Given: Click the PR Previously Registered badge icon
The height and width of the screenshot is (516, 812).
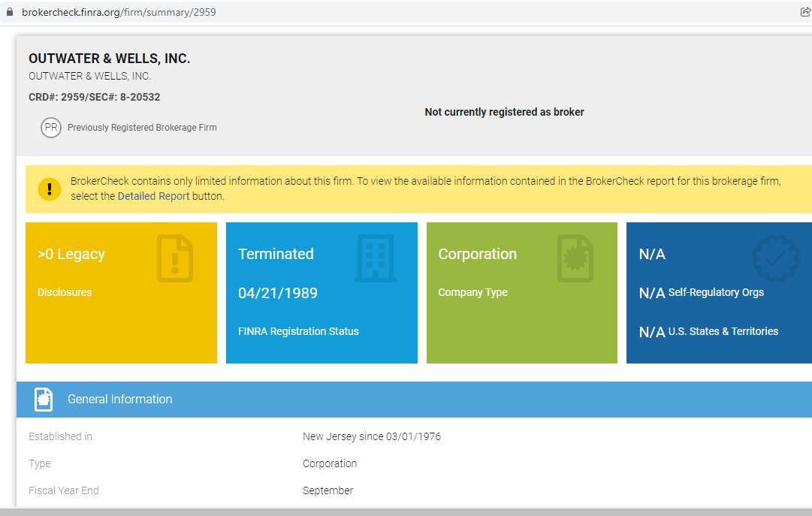Looking at the screenshot, I should point(51,128).
